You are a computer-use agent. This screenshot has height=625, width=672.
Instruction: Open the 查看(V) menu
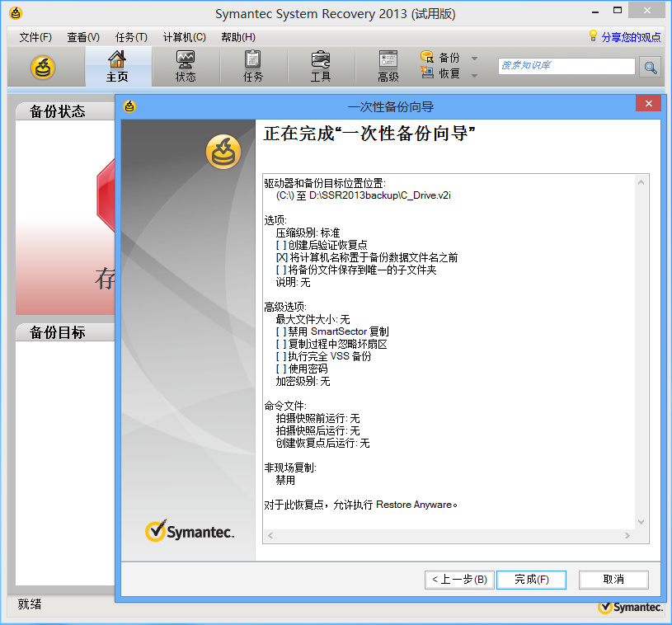(83, 37)
